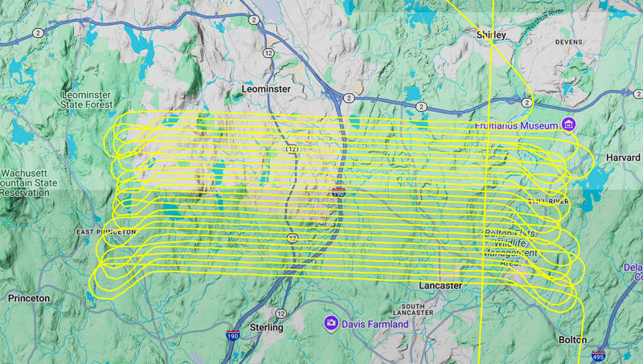This screenshot has height=364, width=643.
Task: Click the Lancaster town label
Action: coord(440,285)
